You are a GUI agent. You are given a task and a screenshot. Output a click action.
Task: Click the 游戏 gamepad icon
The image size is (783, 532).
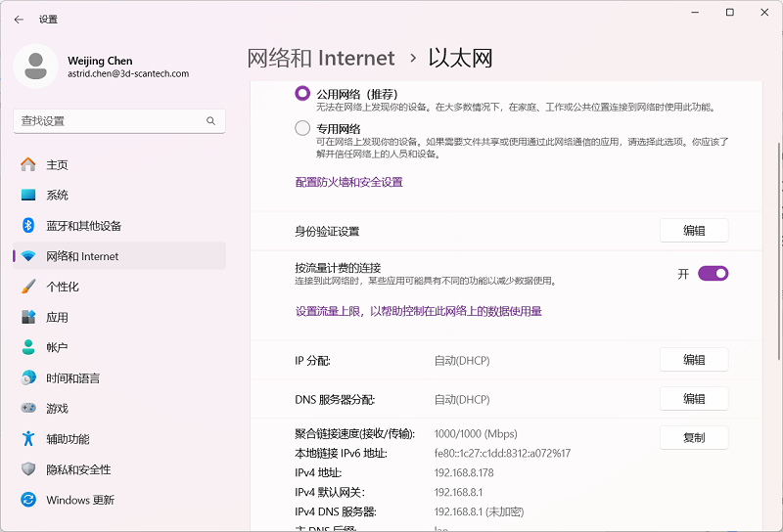[x=28, y=408]
